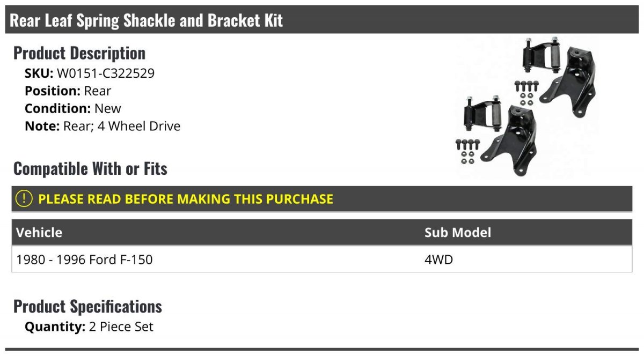Image resolution: width=644 pixels, height=356 pixels.
Task: Click the Compatible With or Fits heading
Action: [x=90, y=169]
